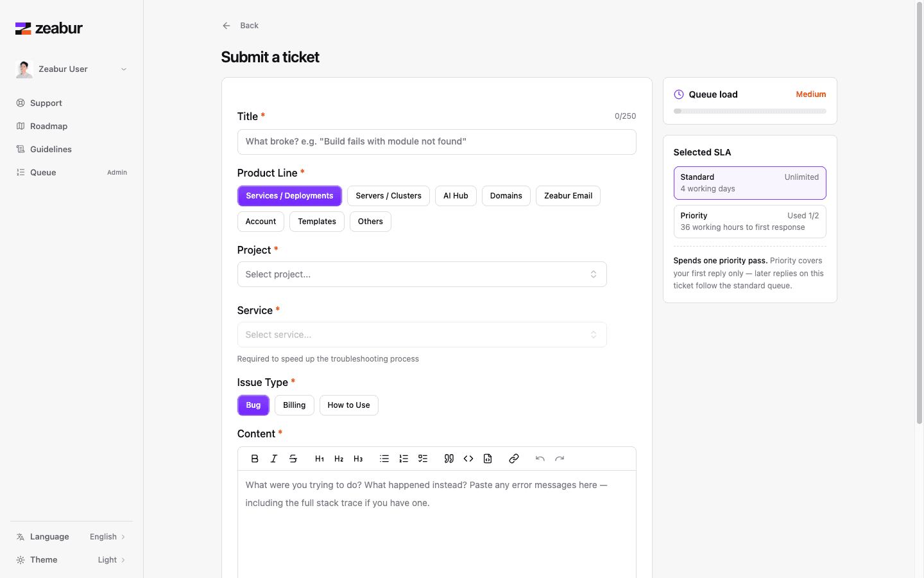Insert numbered list
This screenshot has width=924, height=578.
(404, 459)
